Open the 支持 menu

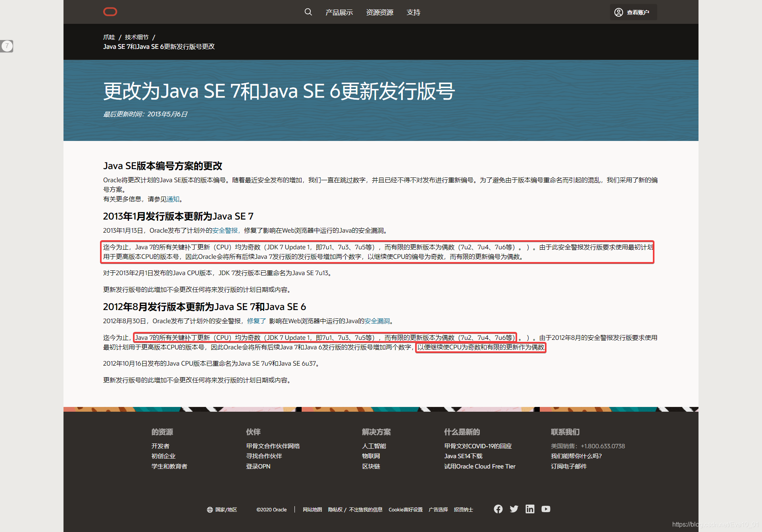(413, 12)
